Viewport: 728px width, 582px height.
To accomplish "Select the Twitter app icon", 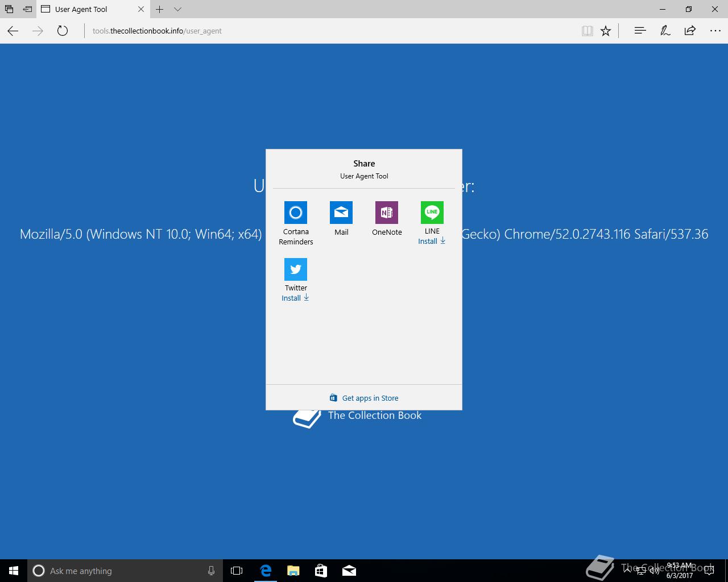I will coord(296,269).
